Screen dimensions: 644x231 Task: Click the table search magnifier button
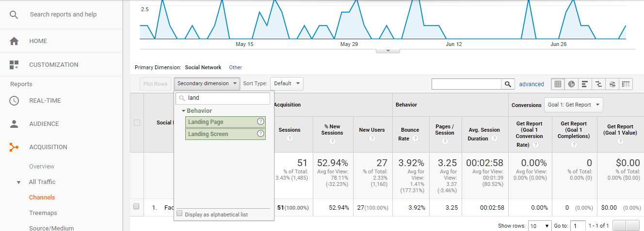(508, 84)
